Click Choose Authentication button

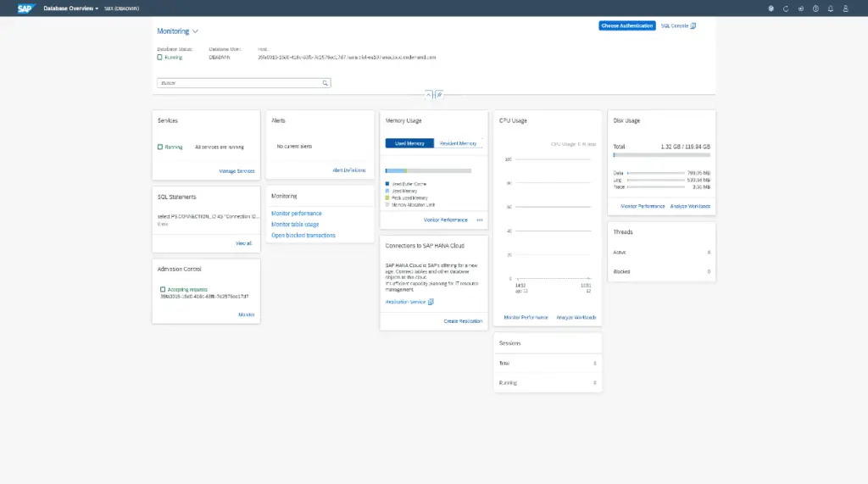627,25
